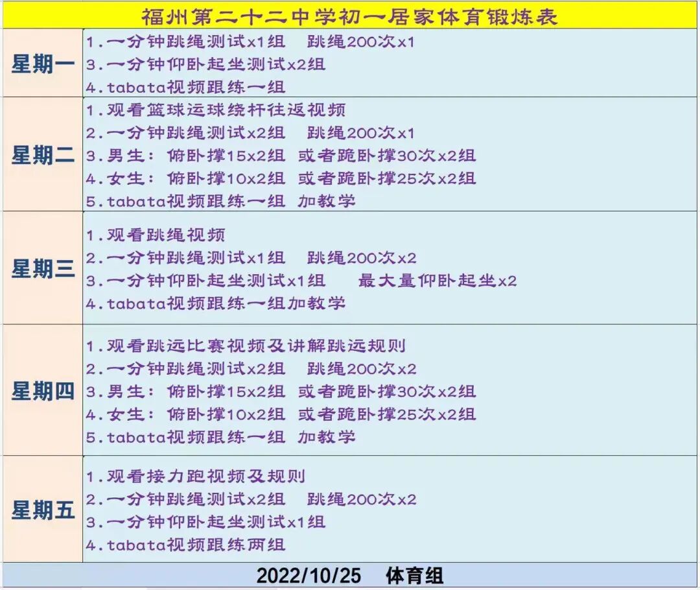Click 加教学 at the end of 星期四 line 5
The height and width of the screenshot is (590, 700).
327,437
